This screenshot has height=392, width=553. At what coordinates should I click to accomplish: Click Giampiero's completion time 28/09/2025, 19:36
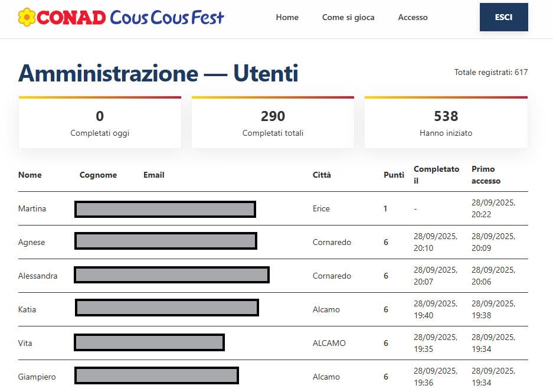pyautogui.click(x=436, y=377)
